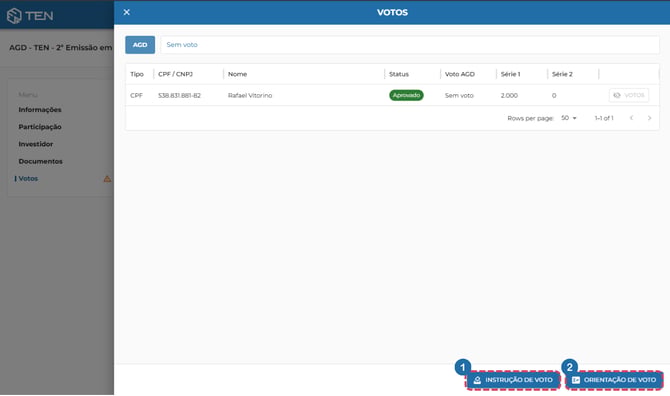Open the rows per page dropdown
The width and height of the screenshot is (670, 396).
click(569, 118)
